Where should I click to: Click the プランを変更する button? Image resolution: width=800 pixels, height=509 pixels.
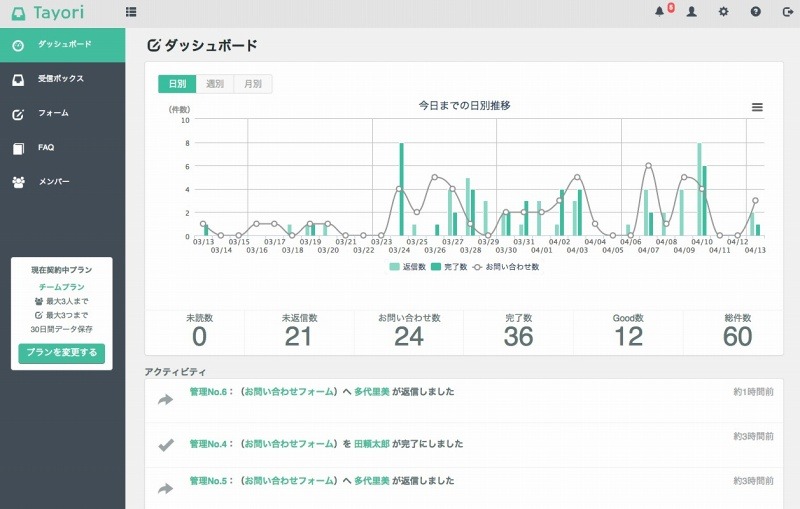[x=62, y=353]
